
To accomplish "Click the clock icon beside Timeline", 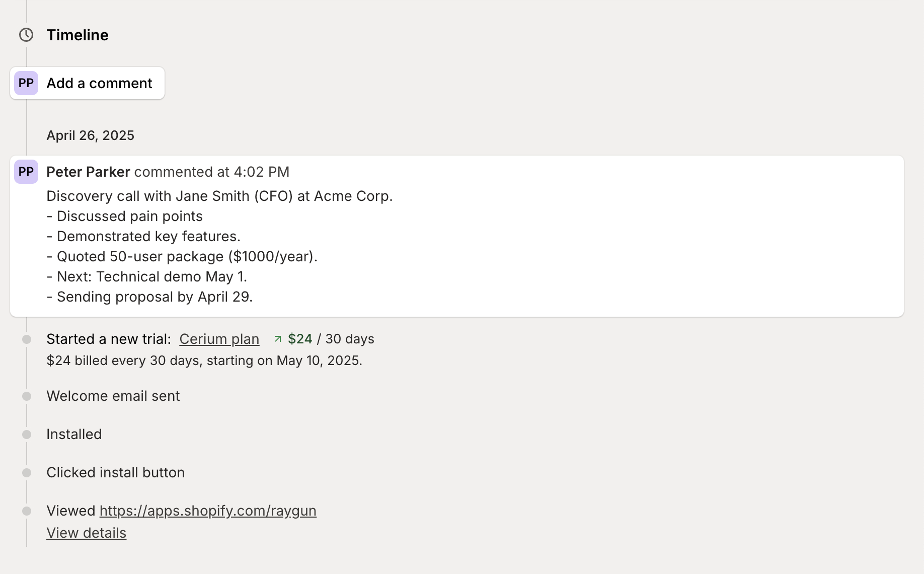I will [x=26, y=35].
